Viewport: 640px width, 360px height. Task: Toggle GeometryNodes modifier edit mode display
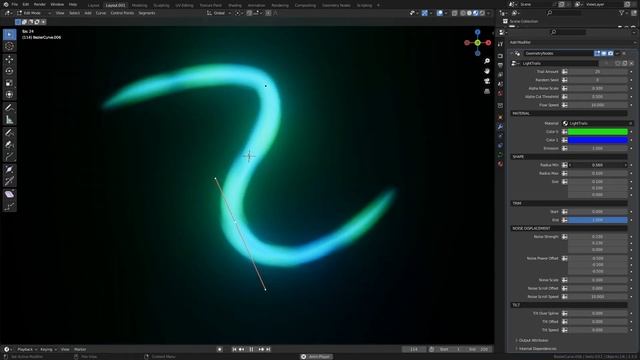pos(597,53)
